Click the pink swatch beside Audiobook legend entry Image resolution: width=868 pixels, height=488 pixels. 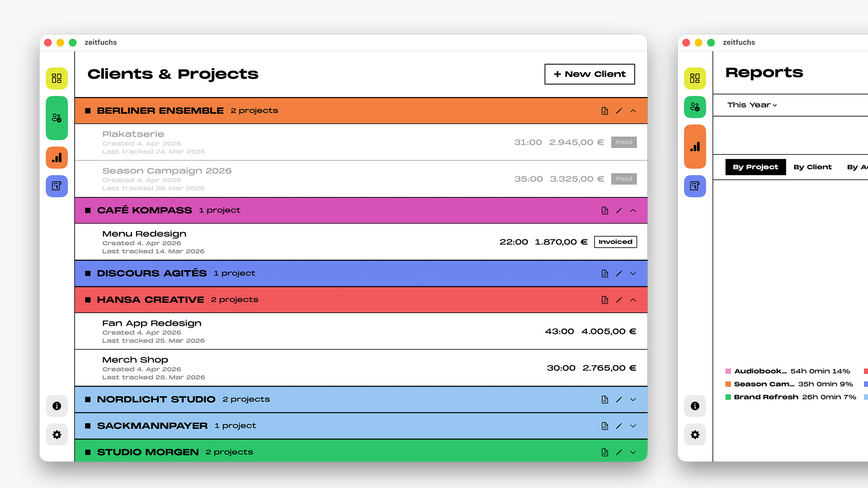728,371
